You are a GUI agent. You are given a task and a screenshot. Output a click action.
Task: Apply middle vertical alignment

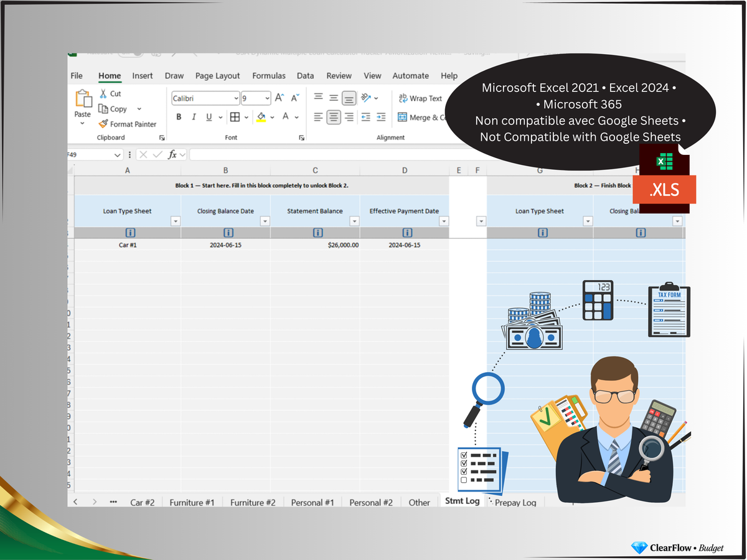pyautogui.click(x=334, y=98)
